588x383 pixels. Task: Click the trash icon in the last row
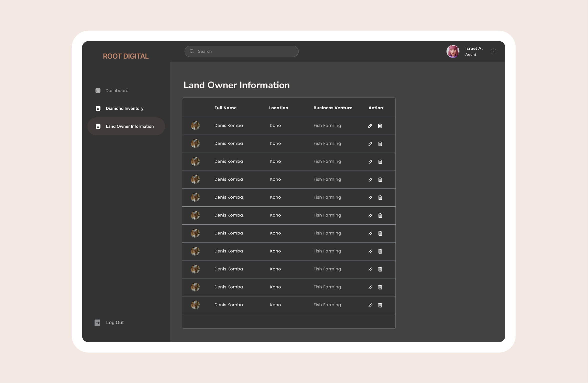click(x=380, y=305)
